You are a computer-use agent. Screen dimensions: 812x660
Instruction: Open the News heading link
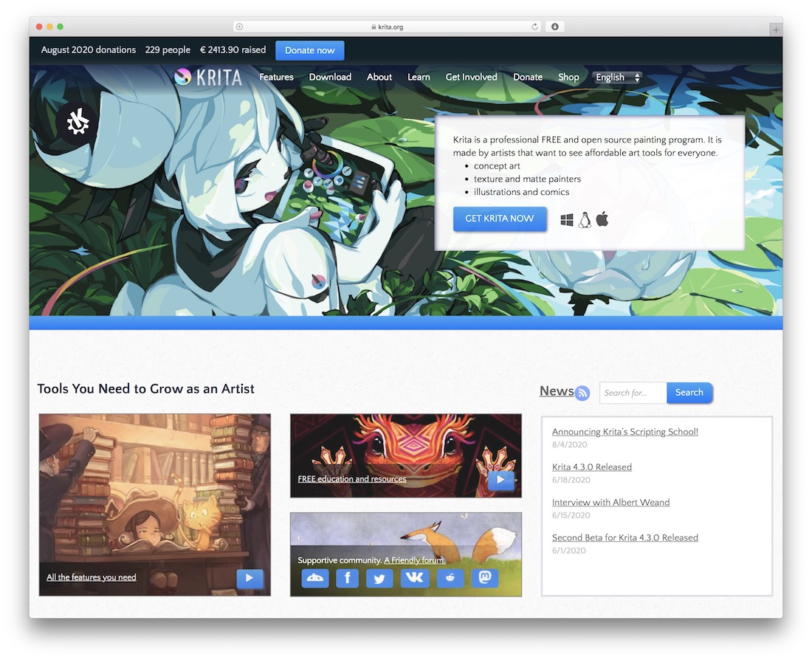[557, 391]
